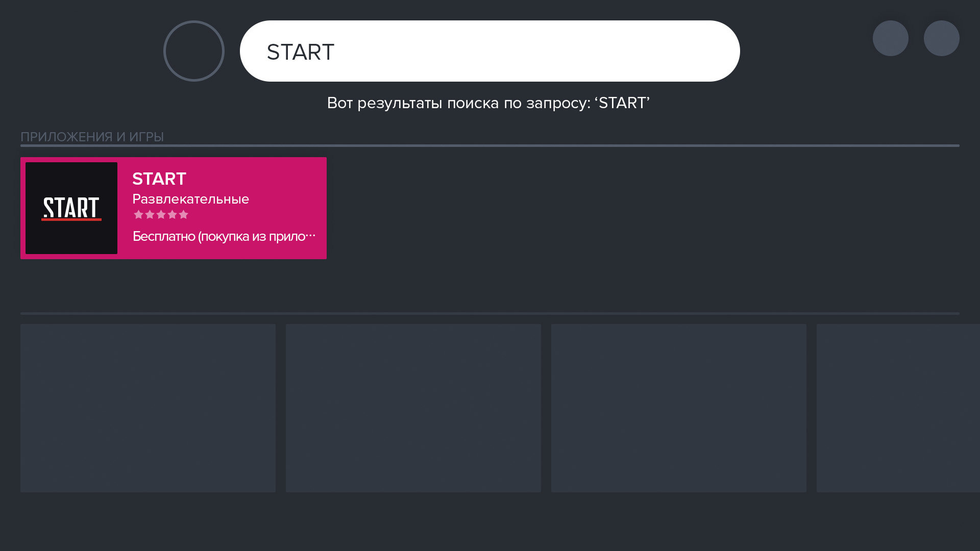980x551 pixels.
Task: Click the START app logo thumbnail
Action: point(71,208)
